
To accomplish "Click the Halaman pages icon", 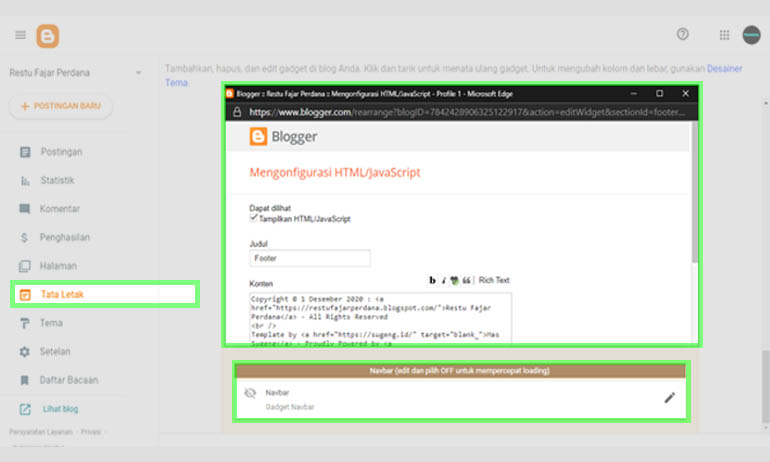I will pos(25,266).
